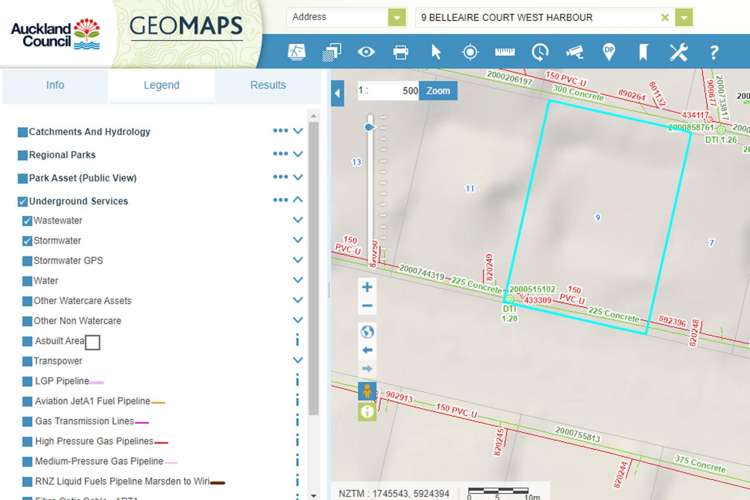Reset map to full extent globe

click(367, 331)
